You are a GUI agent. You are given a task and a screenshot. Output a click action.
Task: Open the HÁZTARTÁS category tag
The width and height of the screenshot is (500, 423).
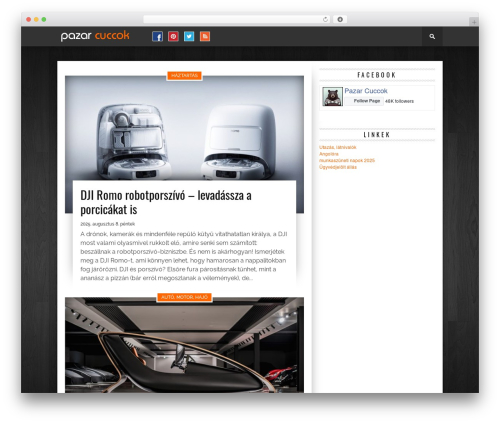[185, 76]
